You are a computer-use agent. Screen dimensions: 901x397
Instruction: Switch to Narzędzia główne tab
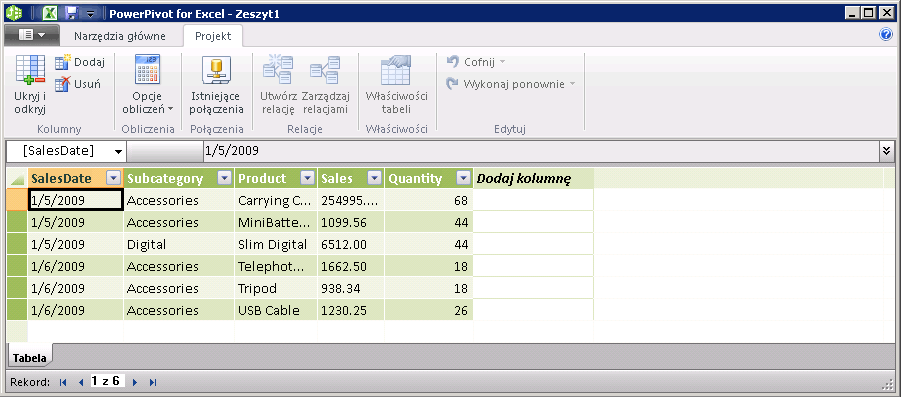pyautogui.click(x=120, y=36)
